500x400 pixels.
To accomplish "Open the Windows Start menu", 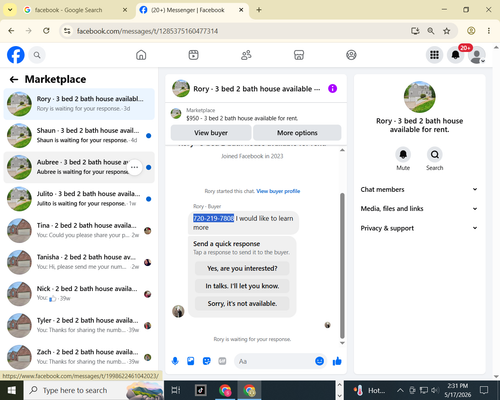I will [12, 390].
